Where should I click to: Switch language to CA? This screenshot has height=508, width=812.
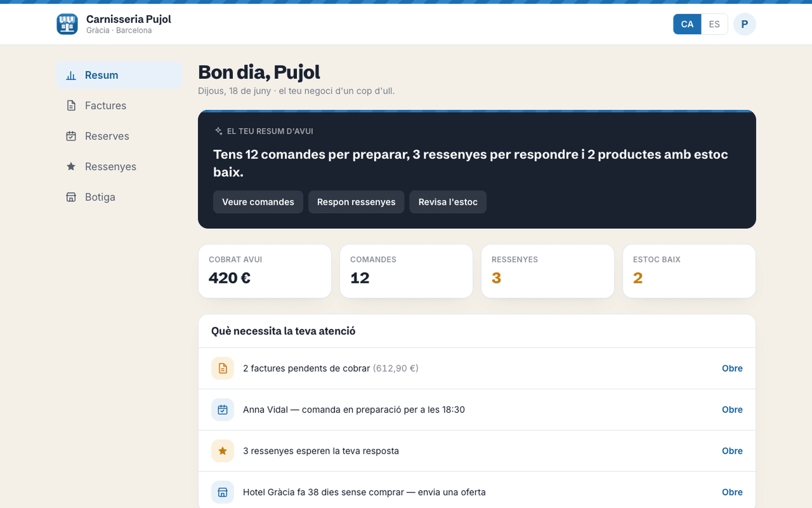coord(687,24)
